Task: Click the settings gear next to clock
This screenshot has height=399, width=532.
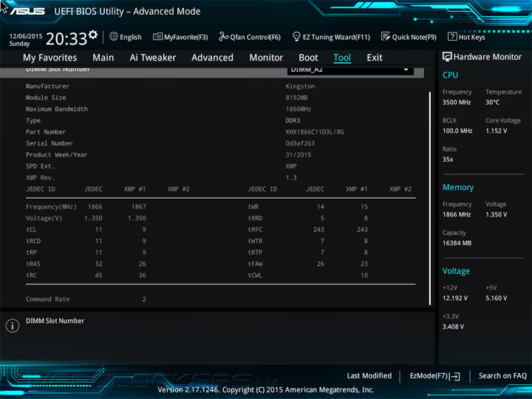Action: [93, 34]
